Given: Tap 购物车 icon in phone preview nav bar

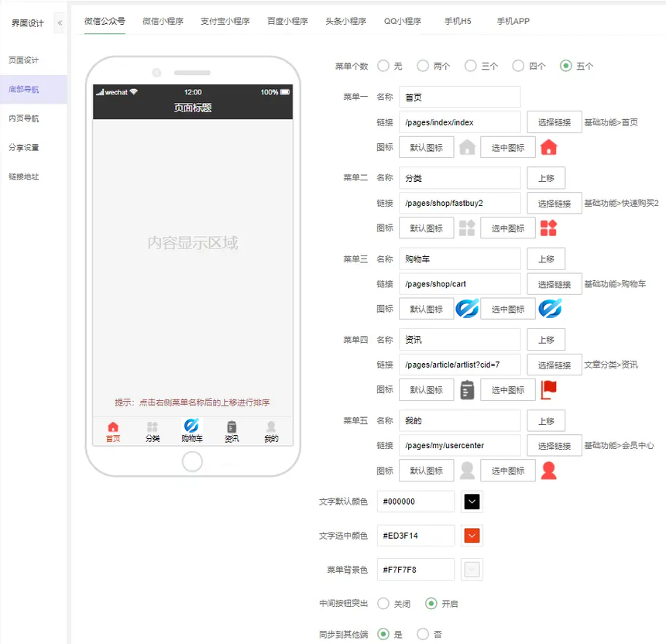Looking at the screenshot, I should coord(191,426).
